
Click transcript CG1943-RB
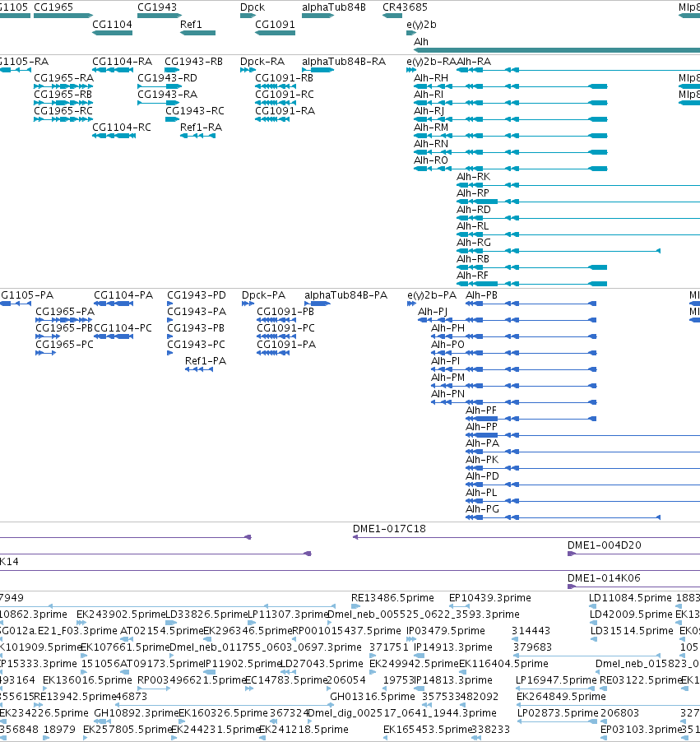click(x=172, y=70)
